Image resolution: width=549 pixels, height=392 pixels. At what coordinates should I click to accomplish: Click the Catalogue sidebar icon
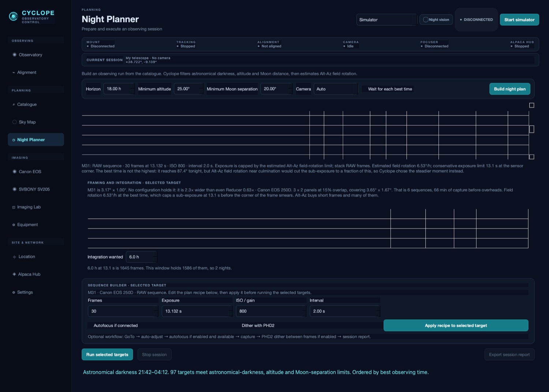point(14,105)
